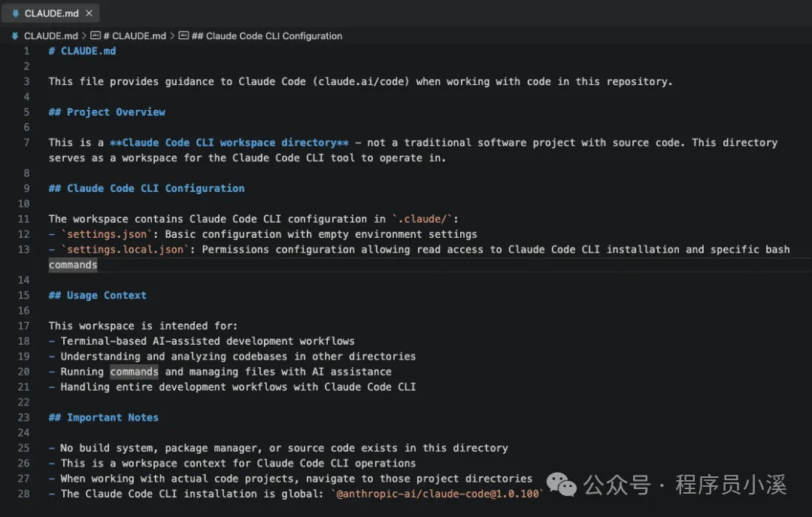812x517 pixels.
Task: Click the symbol icon before '## Claude Code CLI Configuration' breadcrumb
Action: click(184, 35)
